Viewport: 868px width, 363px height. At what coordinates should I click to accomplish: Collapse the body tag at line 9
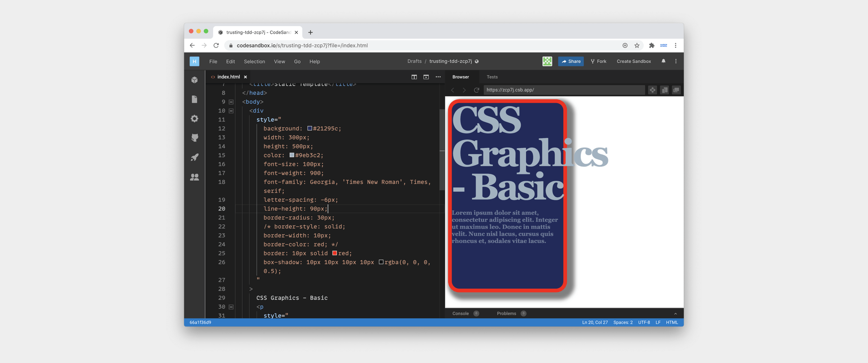click(231, 102)
